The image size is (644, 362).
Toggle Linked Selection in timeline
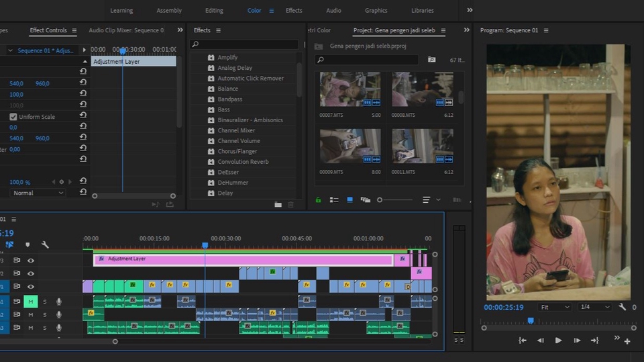pyautogui.click(x=9, y=244)
